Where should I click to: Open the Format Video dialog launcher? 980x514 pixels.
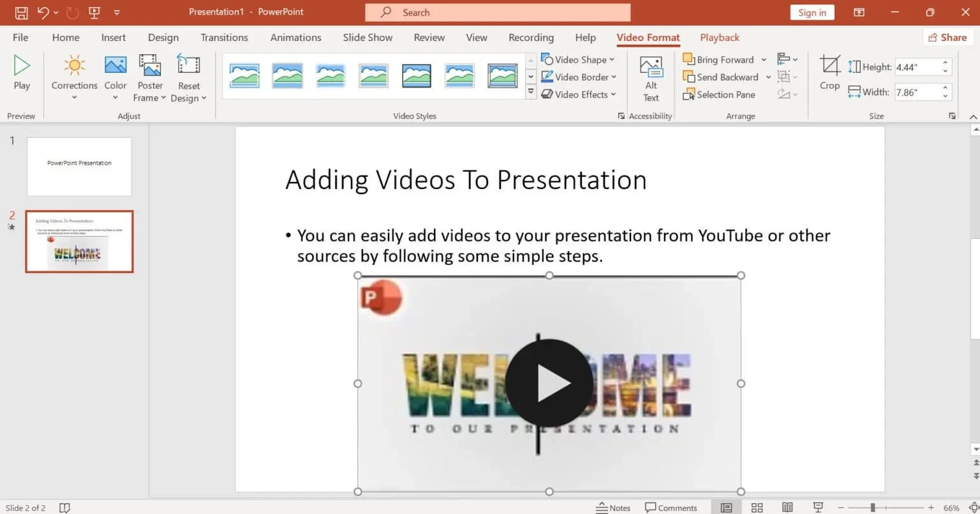coord(621,116)
